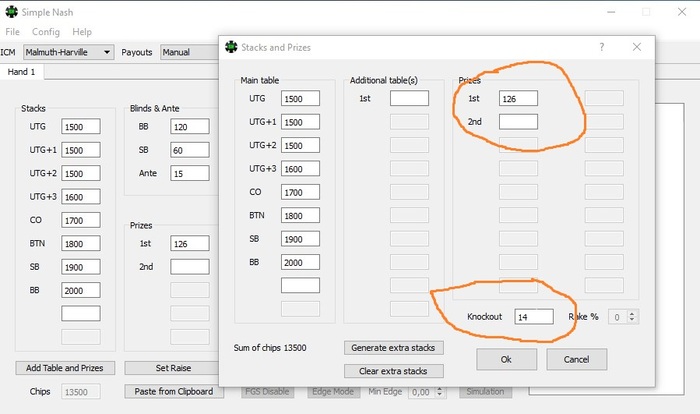Click Additional table(s) 1st field
The width and height of the screenshot is (700, 414).
(x=409, y=99)
